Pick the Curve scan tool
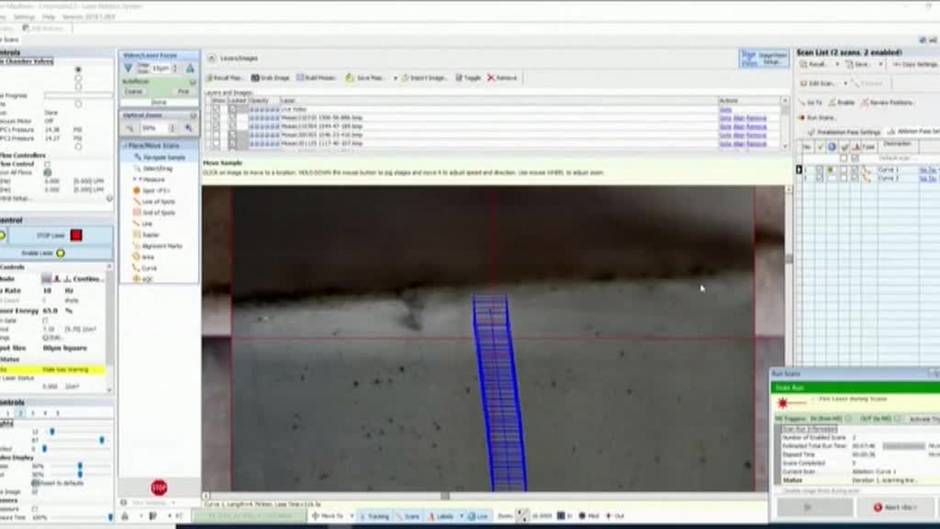Viewport: 940px width, 529px height. click(149, 267)
